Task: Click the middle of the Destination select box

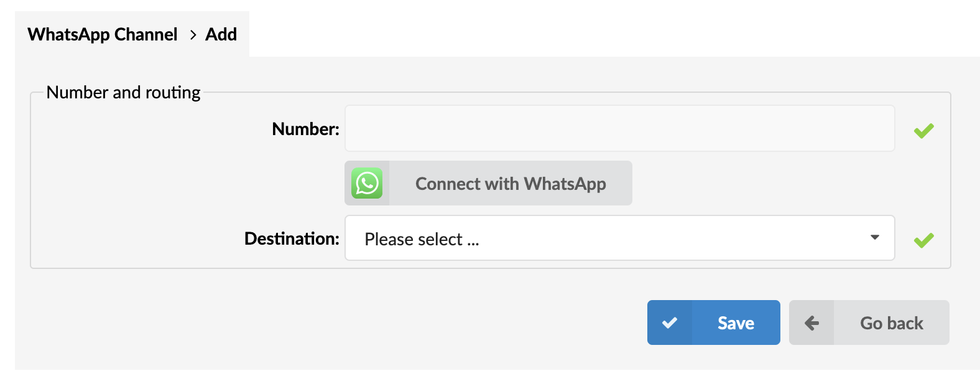Action: coord(619,238)
